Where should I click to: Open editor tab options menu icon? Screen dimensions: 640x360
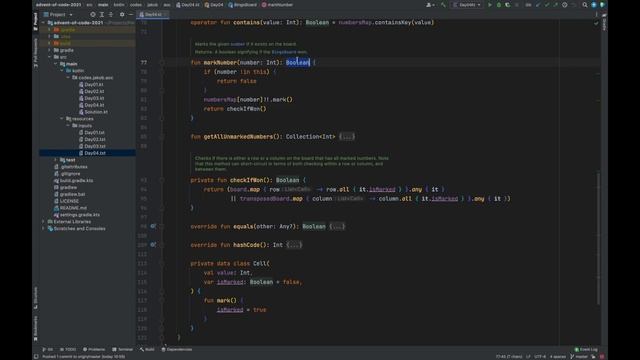pos(596,14)
